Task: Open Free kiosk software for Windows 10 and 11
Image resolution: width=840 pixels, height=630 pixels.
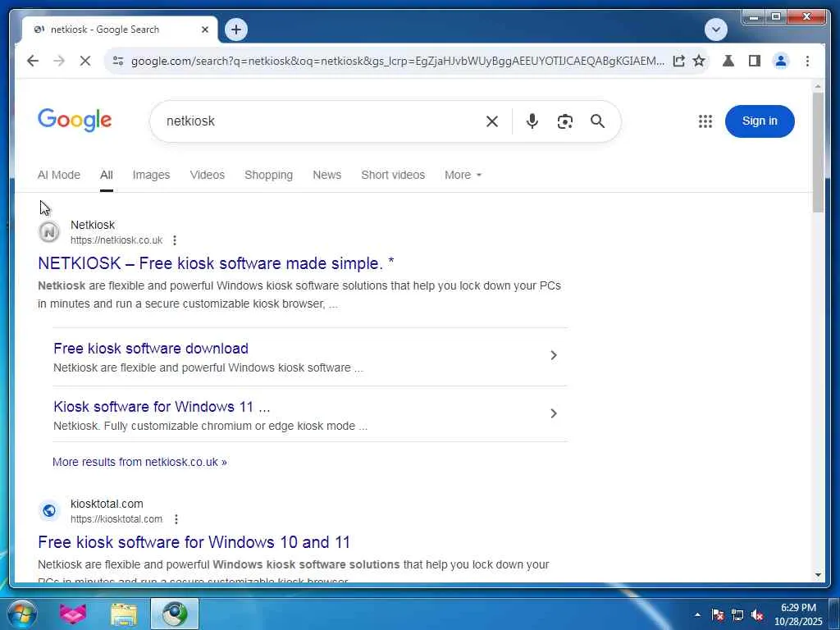Action: [x=194, y=542]
